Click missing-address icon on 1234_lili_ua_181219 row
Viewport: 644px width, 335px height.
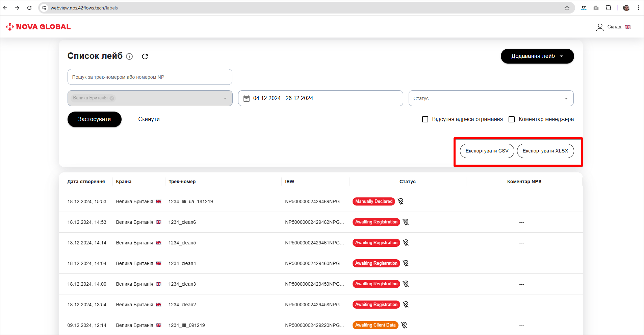point(401,201)
